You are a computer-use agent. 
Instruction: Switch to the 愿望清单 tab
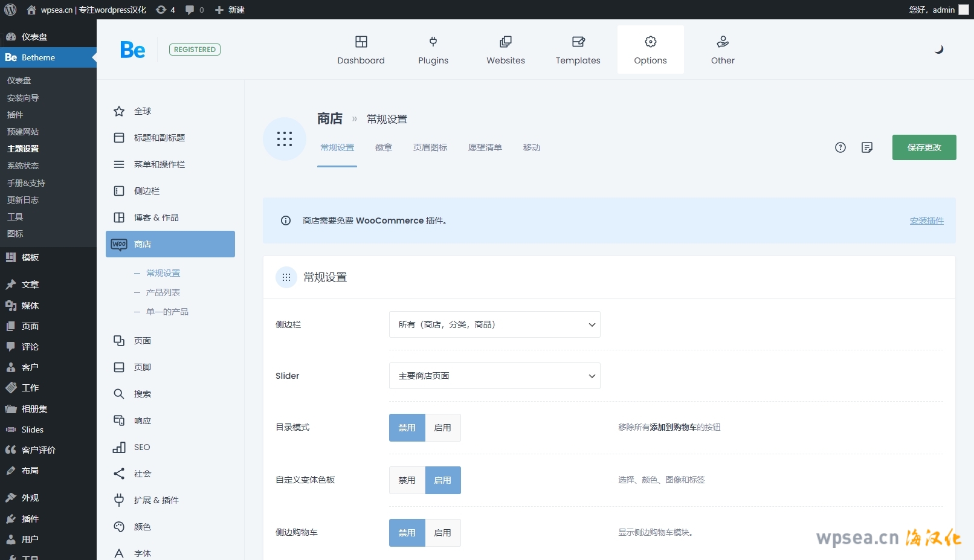485,147
